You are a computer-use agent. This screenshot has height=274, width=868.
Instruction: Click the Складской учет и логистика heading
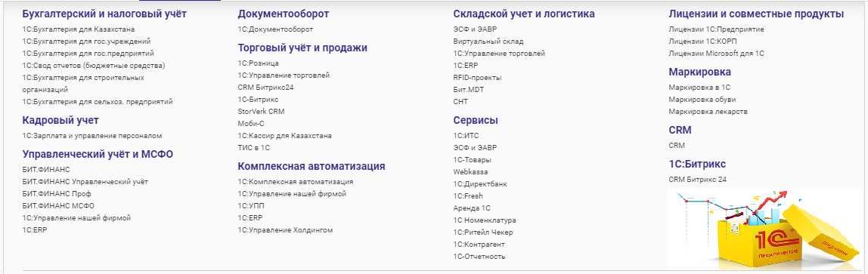tap(524, 14)
